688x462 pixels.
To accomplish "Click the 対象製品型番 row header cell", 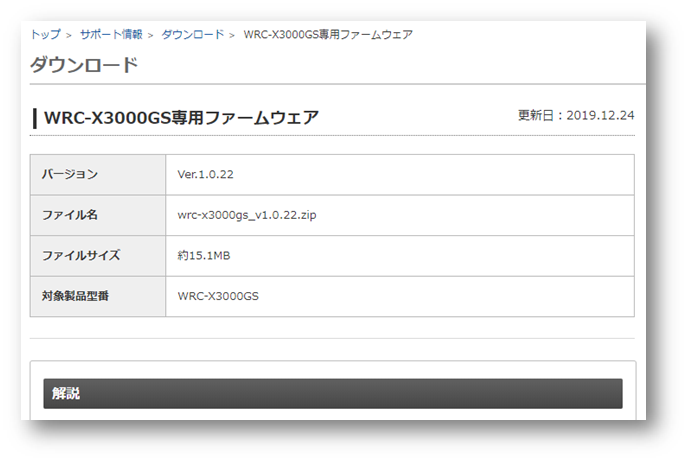I will [98, 296].
